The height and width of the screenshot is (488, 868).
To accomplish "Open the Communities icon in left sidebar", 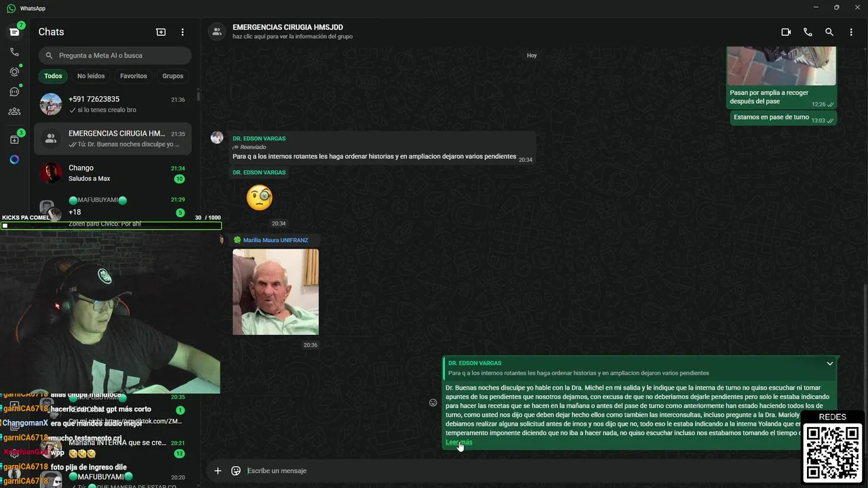I will point(14,112).
